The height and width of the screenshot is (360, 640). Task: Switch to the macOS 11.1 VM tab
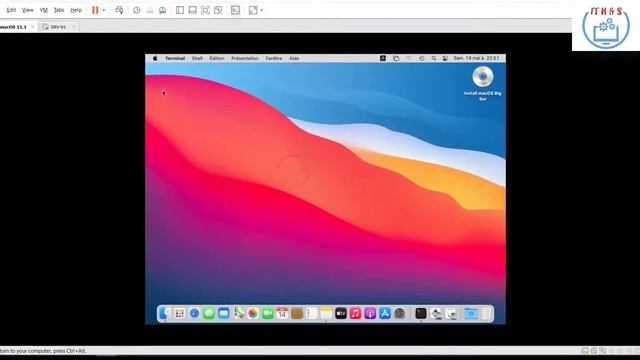pos(13,27)
